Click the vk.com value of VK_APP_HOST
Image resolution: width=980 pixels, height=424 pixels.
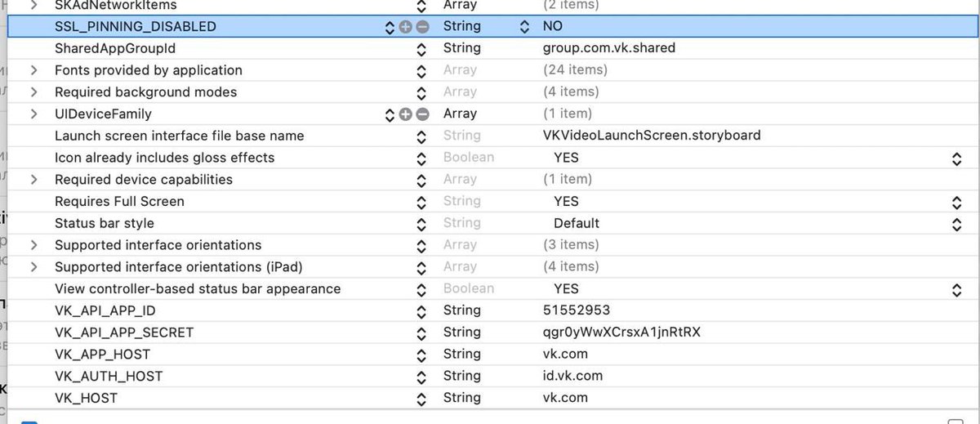click(565, 355)
